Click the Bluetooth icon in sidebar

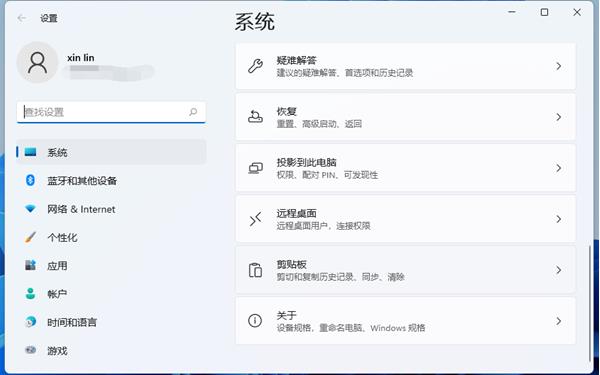click(x=30, y=180)
